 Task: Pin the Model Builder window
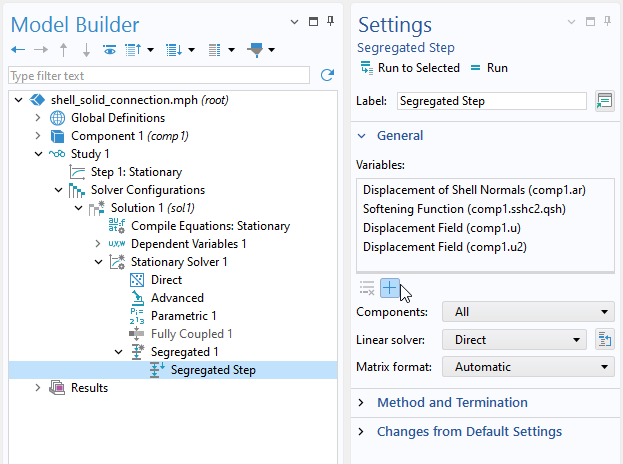click(330, 21)
